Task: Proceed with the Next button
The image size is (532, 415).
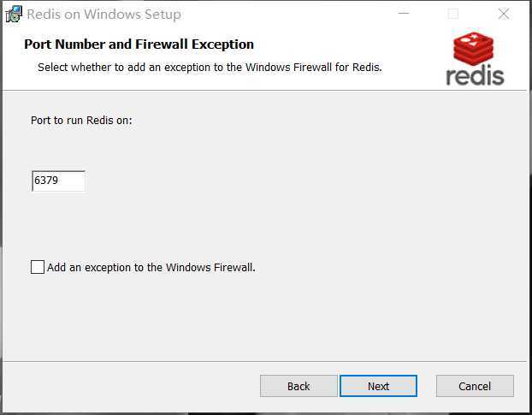Action: click(x=378, y=386)
